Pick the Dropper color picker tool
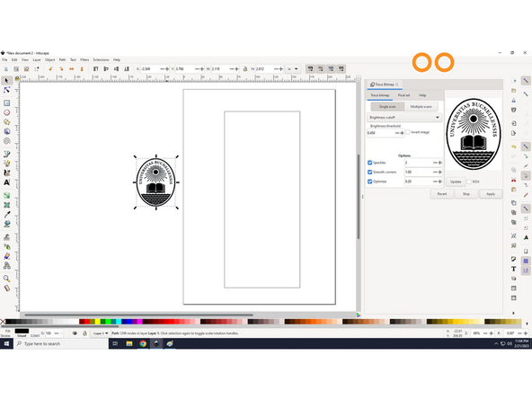The width and height of the screenshot is (532, 399). (6, 215)
